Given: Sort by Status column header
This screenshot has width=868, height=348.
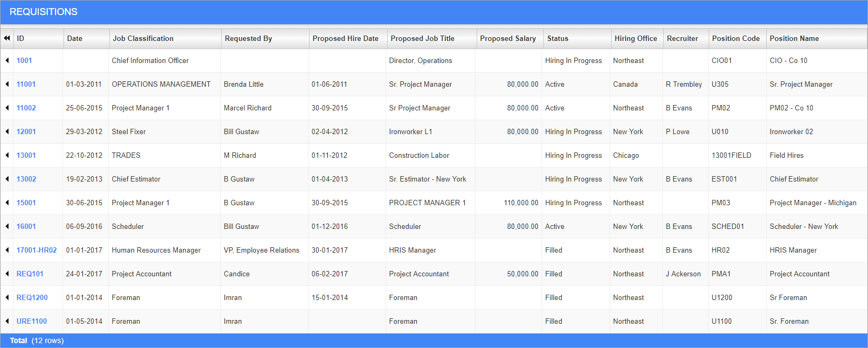Looking at the screenshot, I should [557, 38].
